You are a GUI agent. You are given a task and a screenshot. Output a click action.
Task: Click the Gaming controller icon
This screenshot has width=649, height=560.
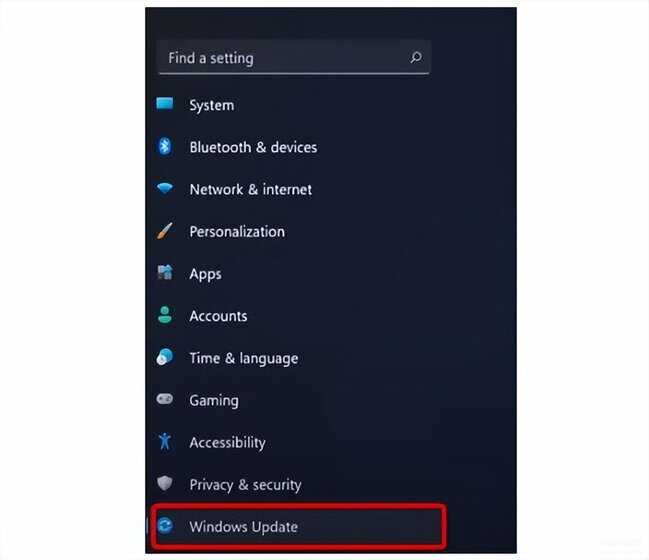coord(165,399)
